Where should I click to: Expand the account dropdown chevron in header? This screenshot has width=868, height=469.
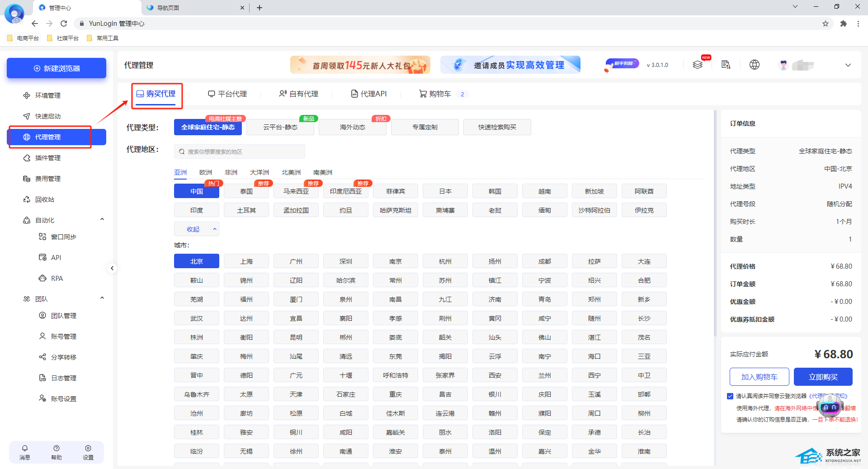tap(848, 65)
